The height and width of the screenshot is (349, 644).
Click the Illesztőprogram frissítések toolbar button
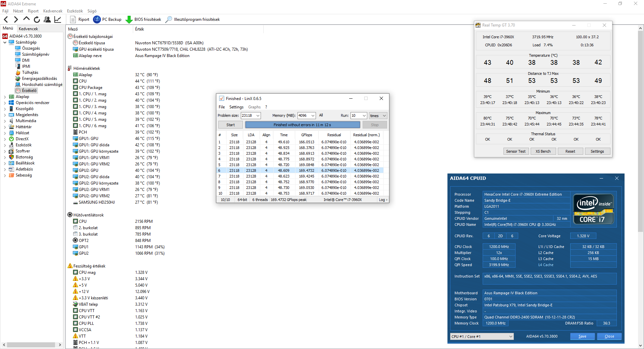193,19
